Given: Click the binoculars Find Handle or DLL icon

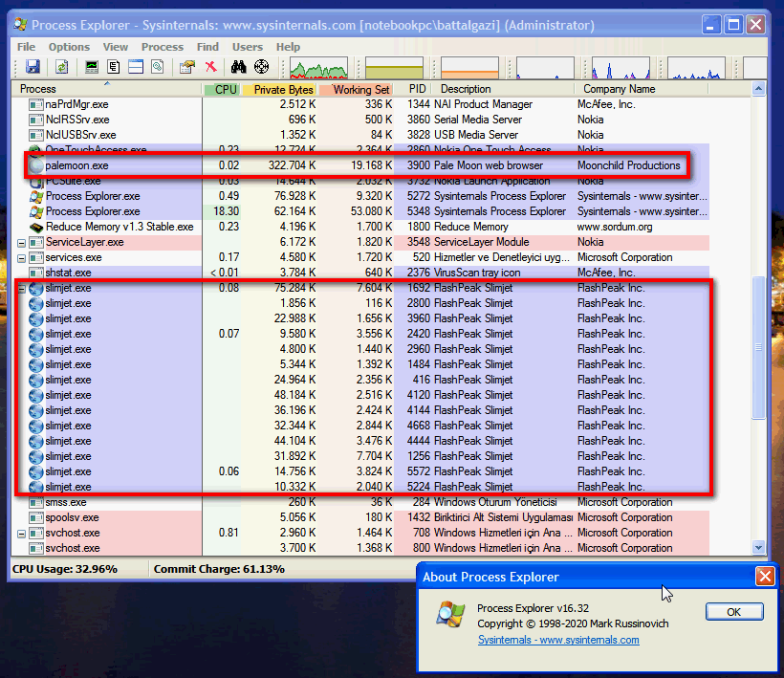Looking at the screenshot, I should pyautogui.click(x=238, y=67).
